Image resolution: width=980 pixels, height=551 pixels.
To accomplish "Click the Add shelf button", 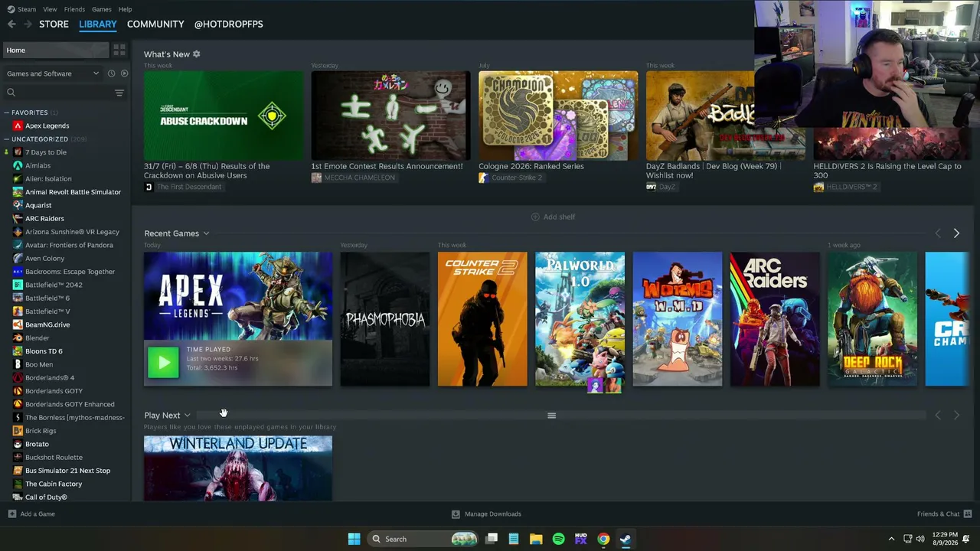I will pyautogui.click(x=553, y=217).
